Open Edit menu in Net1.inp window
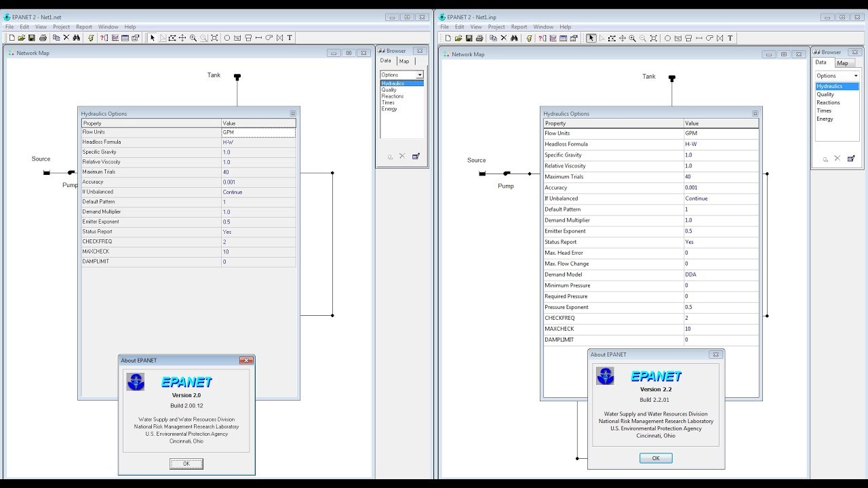 [459, 27]
